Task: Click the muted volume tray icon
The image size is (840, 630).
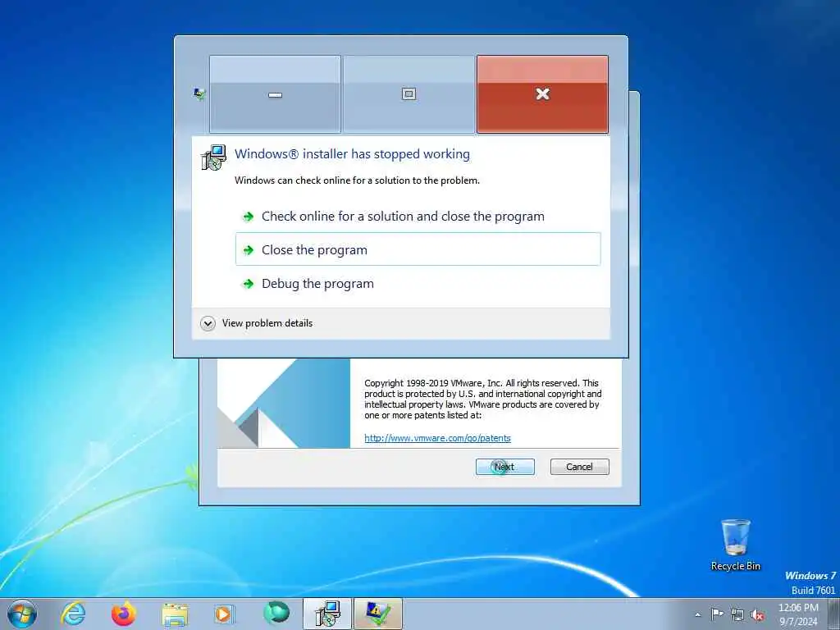Action: coord(757,614)
